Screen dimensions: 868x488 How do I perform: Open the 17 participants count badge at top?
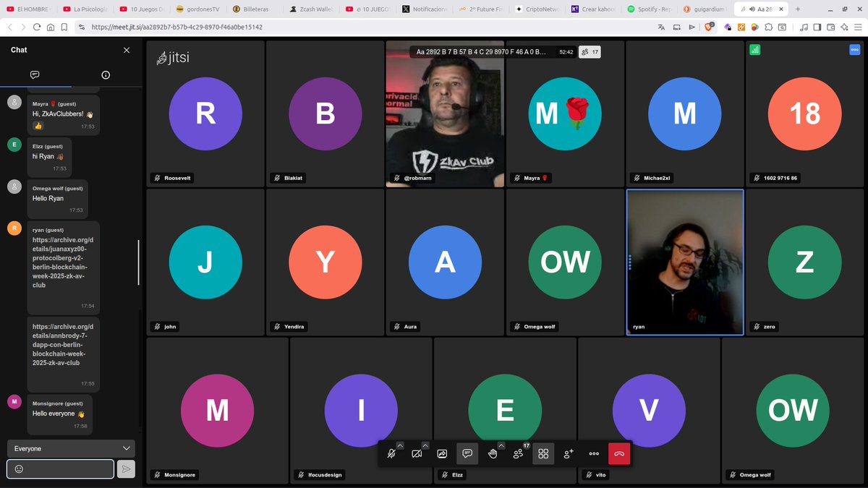click(x=591, y=52)
